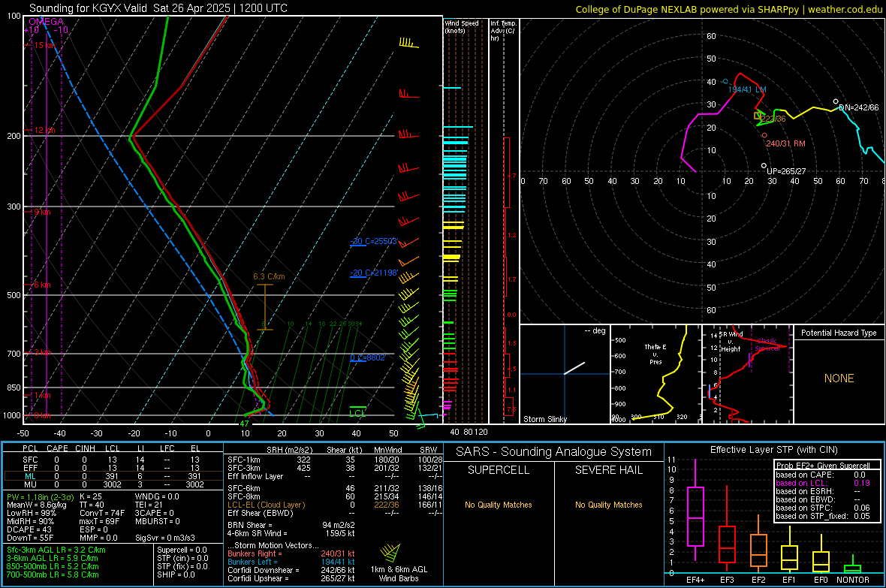Select the Theta-E v. Pres label

(655, 354)
